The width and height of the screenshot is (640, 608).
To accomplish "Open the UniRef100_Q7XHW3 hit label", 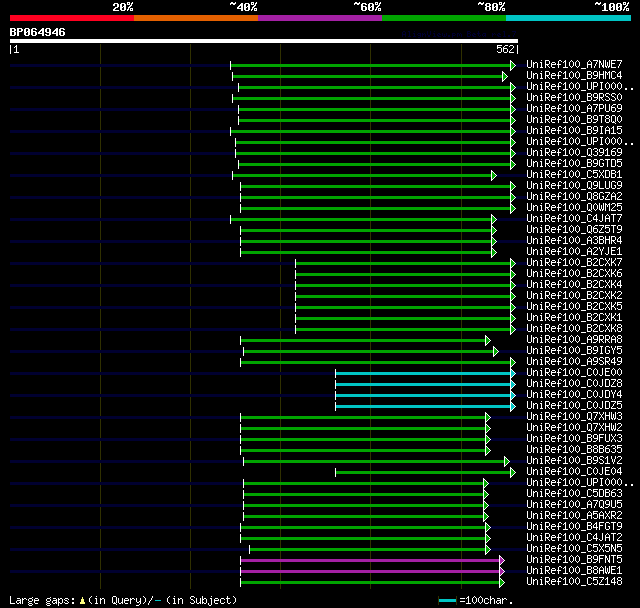I will [x=574, y=417].
